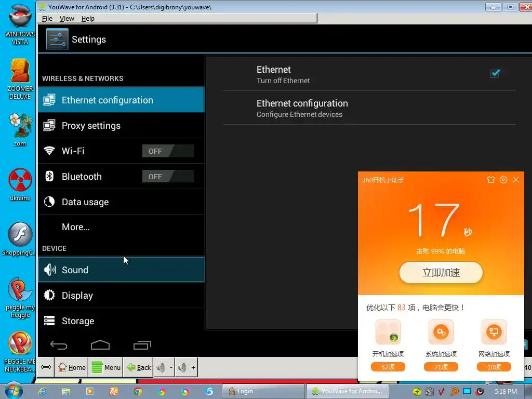Open ZOOMER DELUXE desktop icon
This screenshot has height=399, width=532.
(x=20, y=79)
